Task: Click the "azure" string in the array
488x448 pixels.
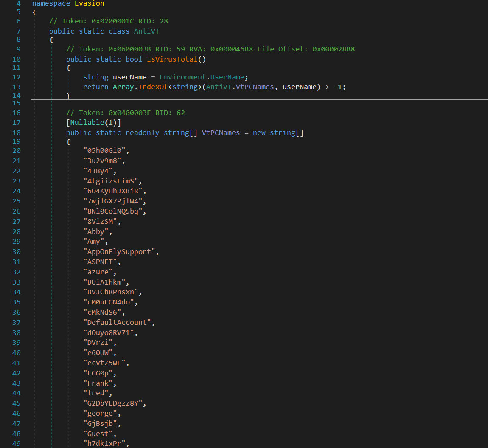Action: [100, 272]
